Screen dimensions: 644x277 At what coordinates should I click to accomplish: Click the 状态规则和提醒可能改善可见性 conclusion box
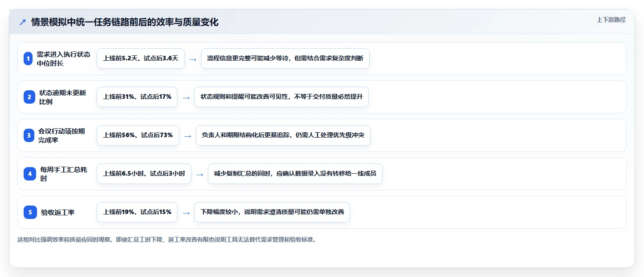tap(281, 97)
